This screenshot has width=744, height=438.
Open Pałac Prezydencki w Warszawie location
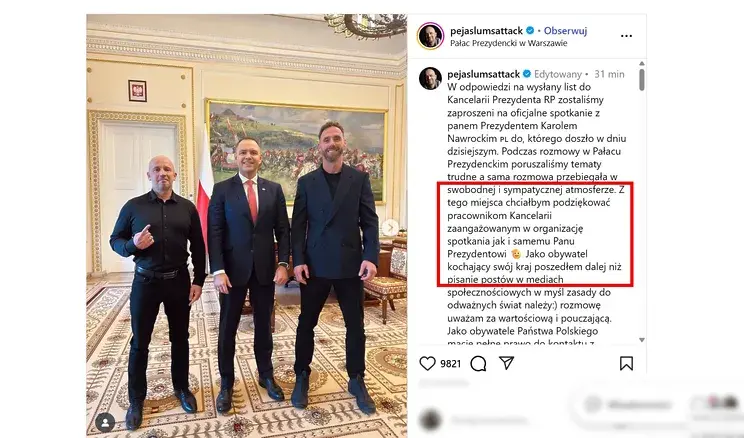coord(509,43)
